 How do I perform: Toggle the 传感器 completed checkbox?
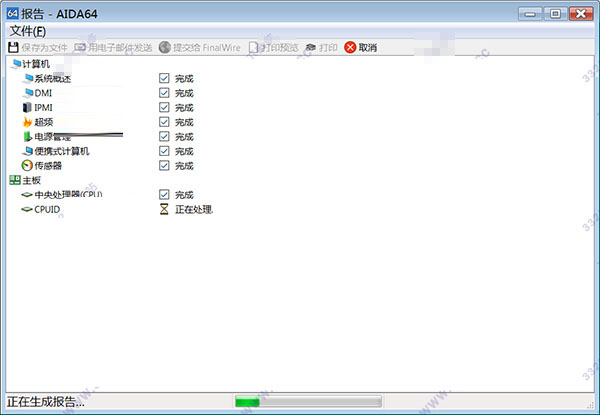(164, 166)
